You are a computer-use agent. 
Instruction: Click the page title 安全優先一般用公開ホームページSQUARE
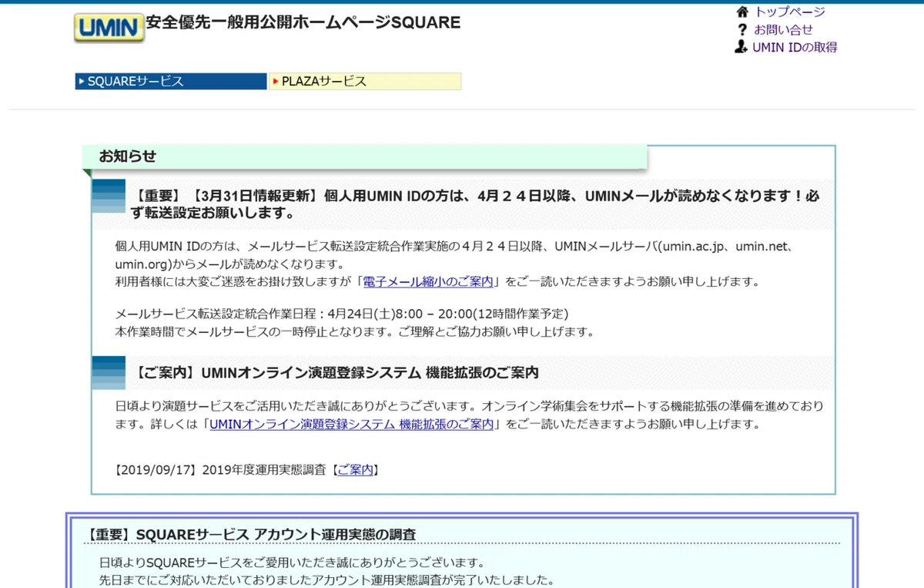[x=303, y=23]
